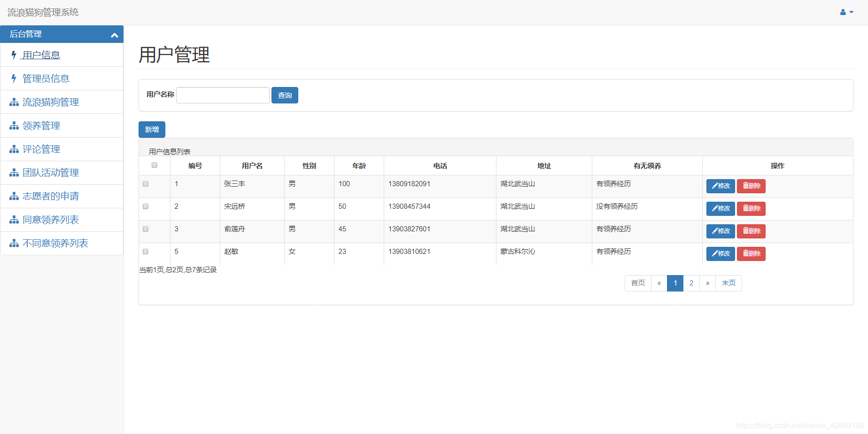Click the user profile icon in top bar
The width and height of the screenshot is (868, 434).
tap(843, 12)
